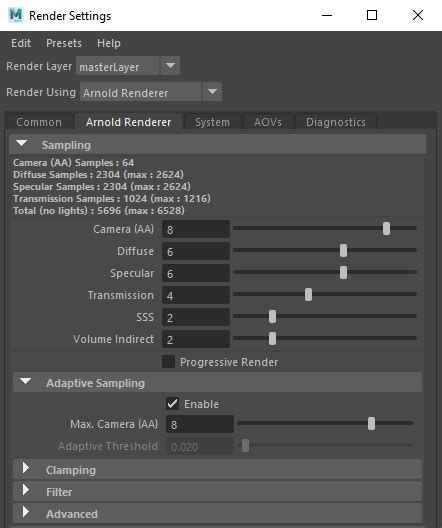
Task: Maximize the Render Settings window
Action: coord(372,15)
